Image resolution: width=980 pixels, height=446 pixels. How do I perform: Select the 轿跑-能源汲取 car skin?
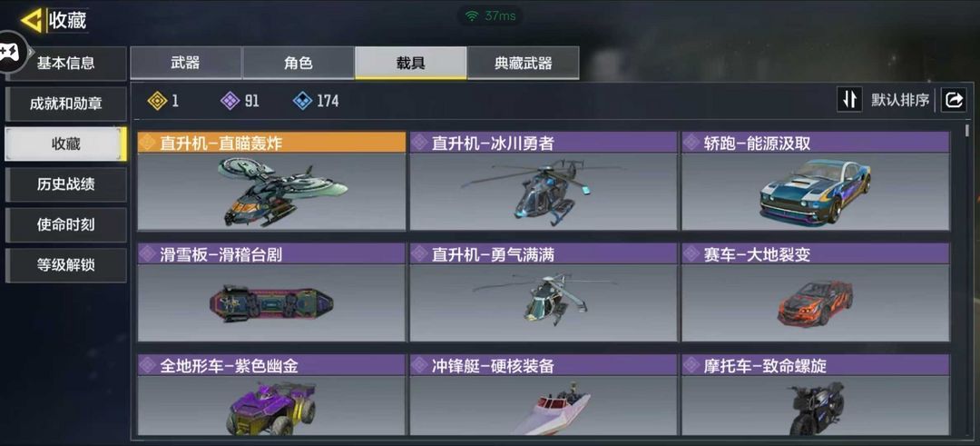tap(816, 181)
